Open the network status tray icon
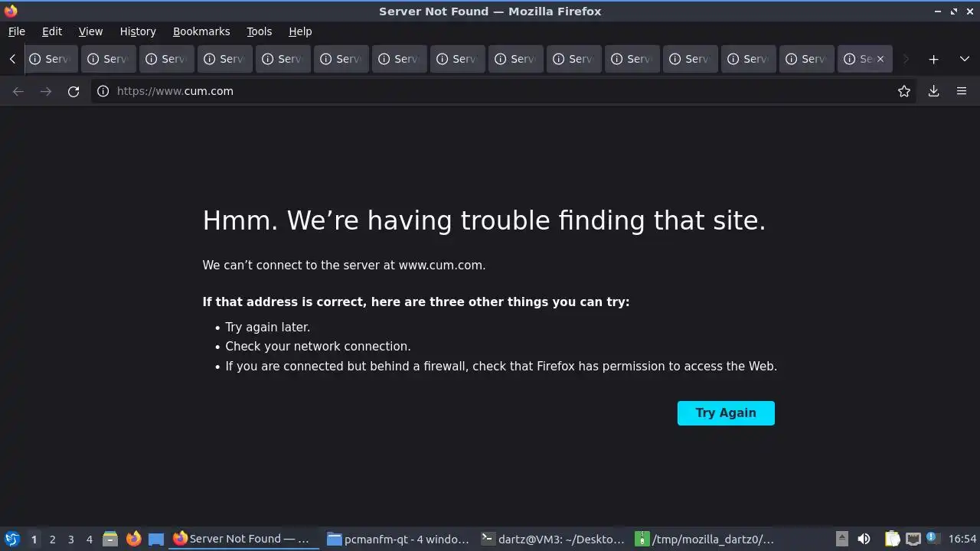The height and width of the screenshot is (551, 980). click(913, 539)
